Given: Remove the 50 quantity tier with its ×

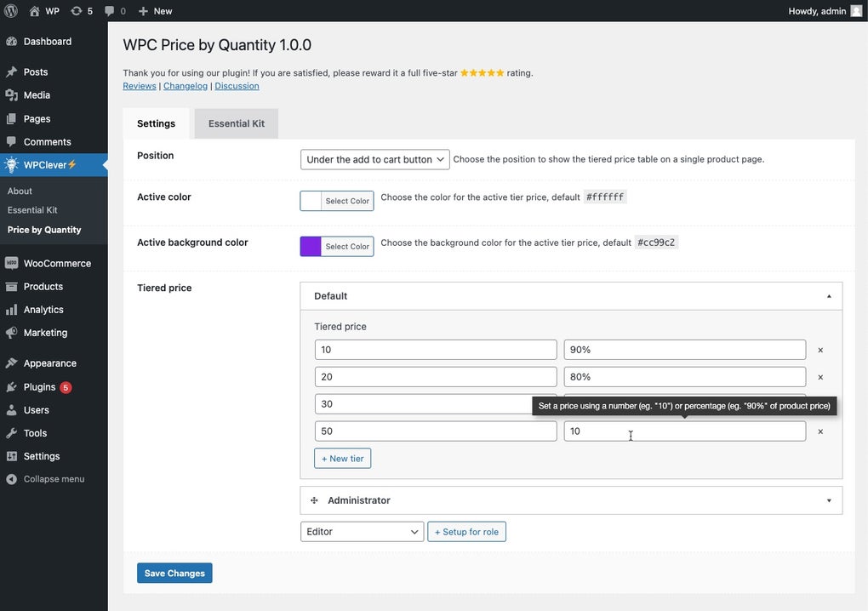Looking at the screenshot, I should click(x=819, y=431).
